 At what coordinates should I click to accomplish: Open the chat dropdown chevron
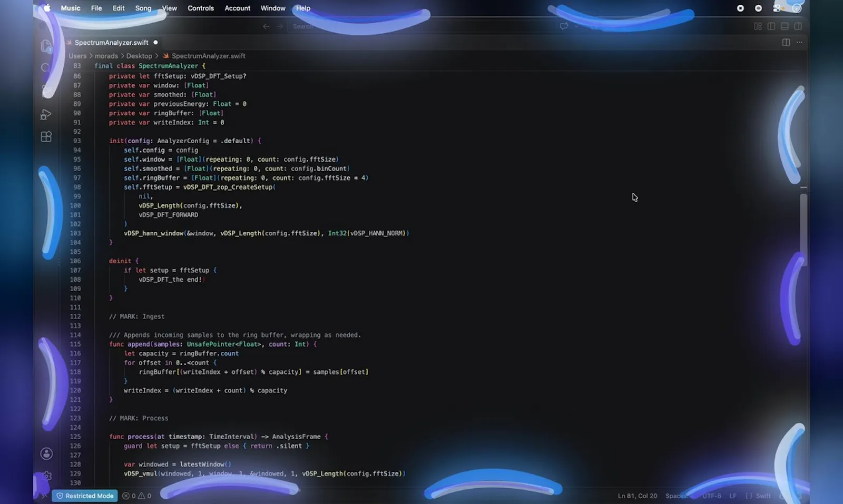coord(576,26)
